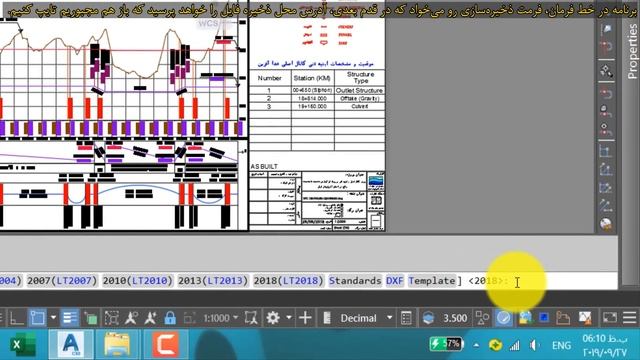Image resolution: width=640 pixels, height=360 pixels.
Task: Click the yellow-green antivirus tray icon
Action: [x=495, y=345]
